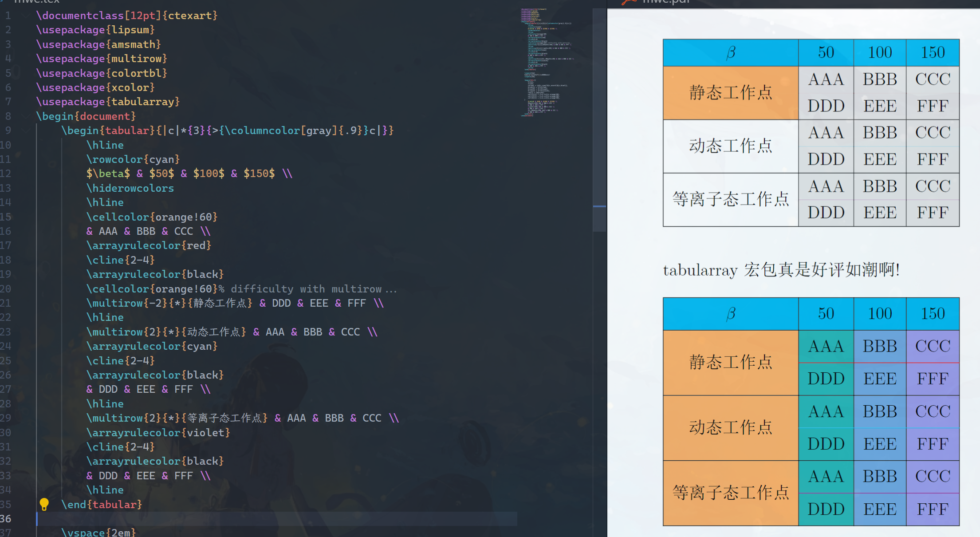The image size is (980, 537).
Task: Place cursor on empty line 36
Action: 277,519
